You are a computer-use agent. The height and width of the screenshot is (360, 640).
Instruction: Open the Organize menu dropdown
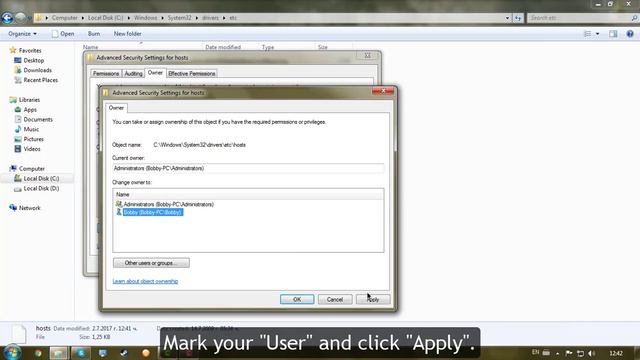22,34
